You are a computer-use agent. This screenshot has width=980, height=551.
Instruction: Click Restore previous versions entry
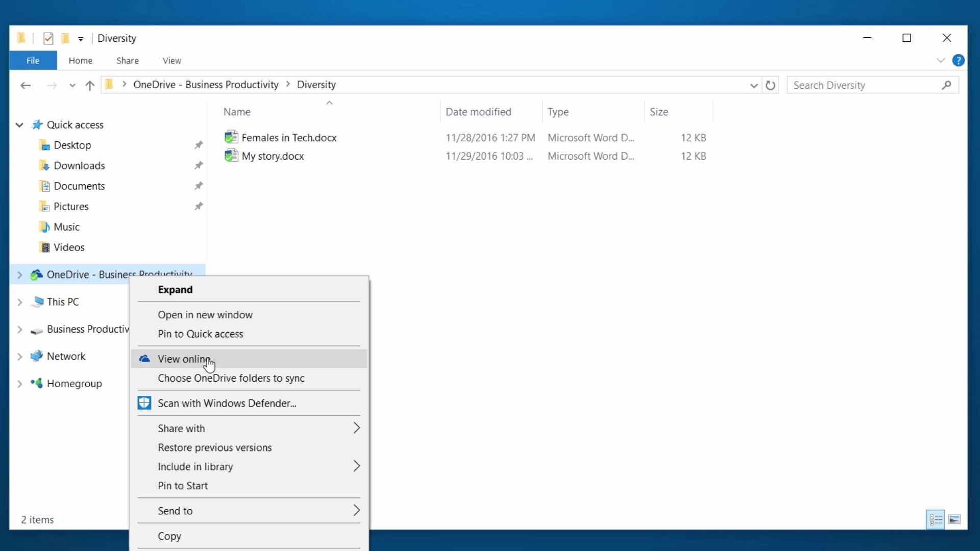coord(249,447)
